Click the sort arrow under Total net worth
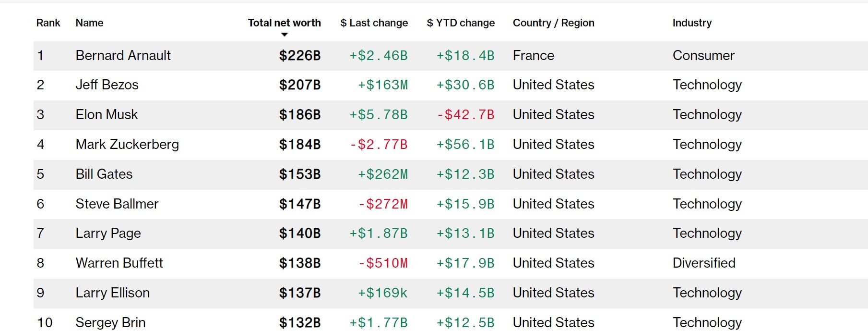Image resolution: width=868 pixels, height=332 pixels. click(x=285, y=35)
